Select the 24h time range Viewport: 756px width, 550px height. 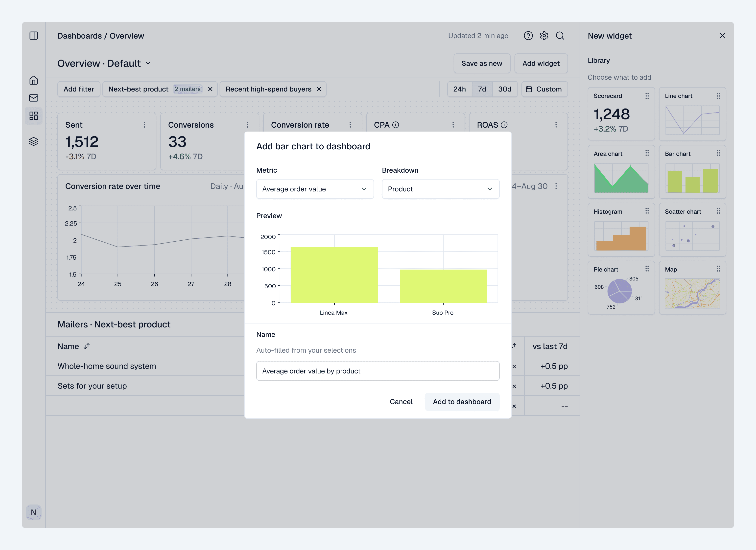click(459, 89)
